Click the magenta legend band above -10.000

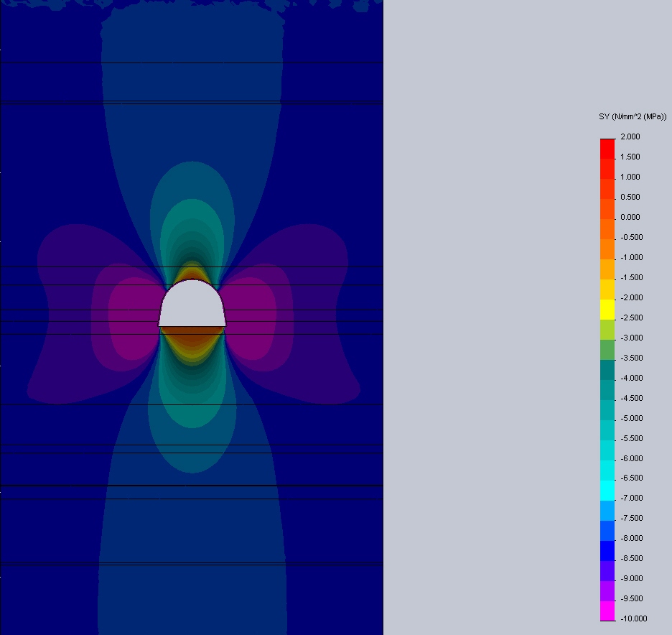607,611
